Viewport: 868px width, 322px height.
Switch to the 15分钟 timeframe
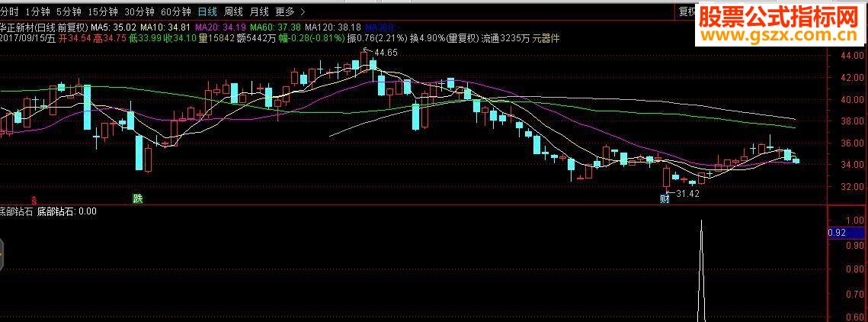tap(103, 11)
